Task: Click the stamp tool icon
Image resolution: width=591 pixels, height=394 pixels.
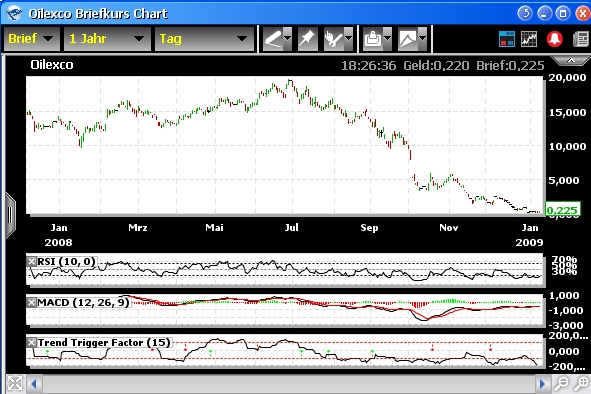Action: coord(373,39)
